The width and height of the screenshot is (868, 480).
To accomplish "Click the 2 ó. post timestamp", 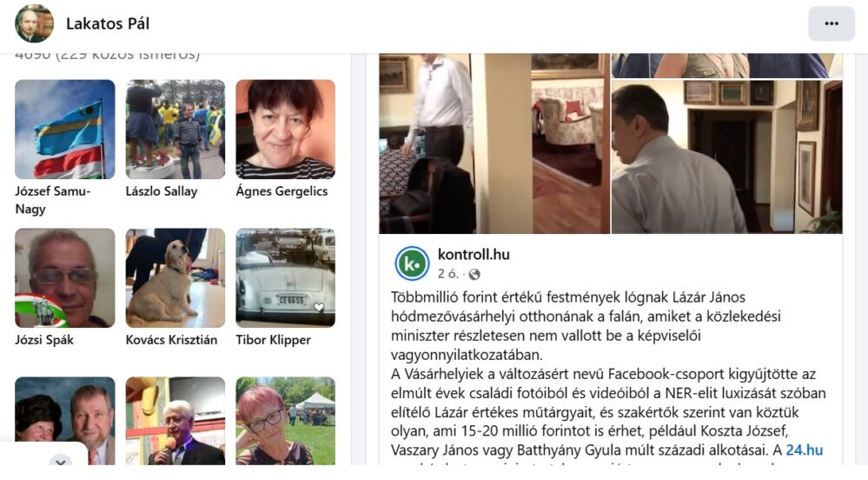I will point(447,274).
